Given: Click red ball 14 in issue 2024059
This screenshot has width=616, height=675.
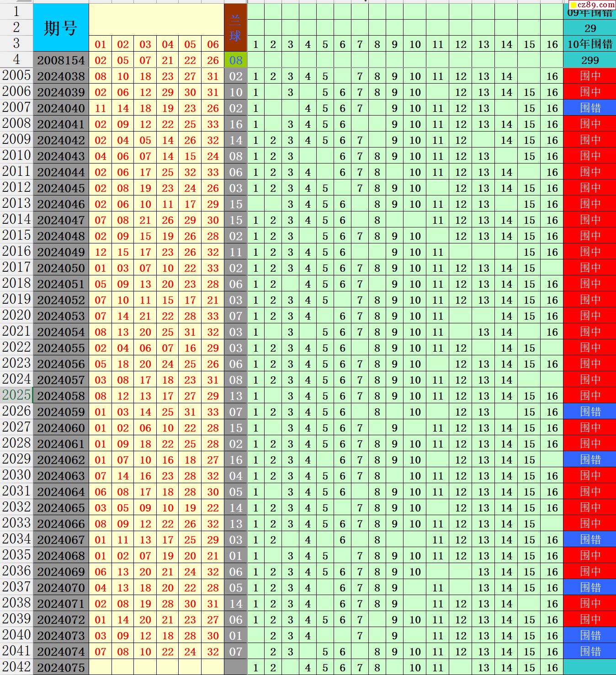Looking at the screenshot, I should pyautogui.click(x=145, y=411).
